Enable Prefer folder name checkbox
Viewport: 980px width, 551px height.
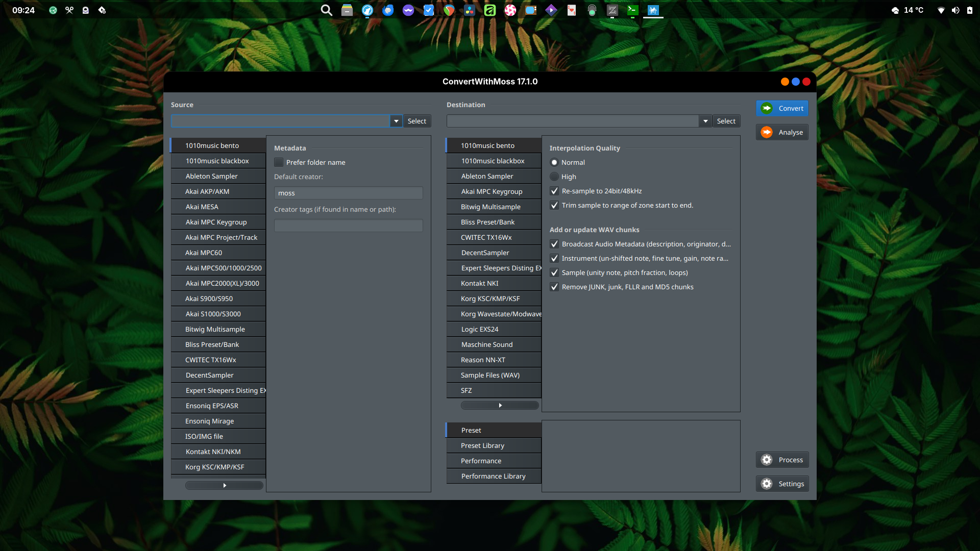(279, 162)
